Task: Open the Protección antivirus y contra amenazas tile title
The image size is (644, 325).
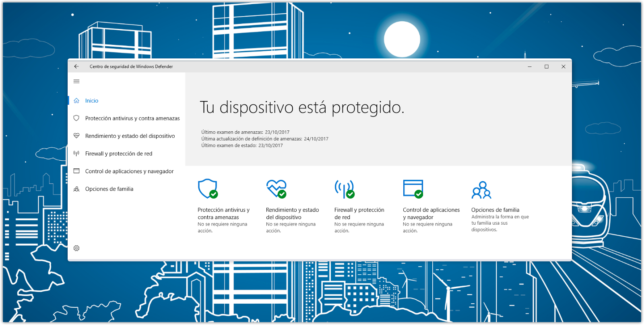Action: 224,213
